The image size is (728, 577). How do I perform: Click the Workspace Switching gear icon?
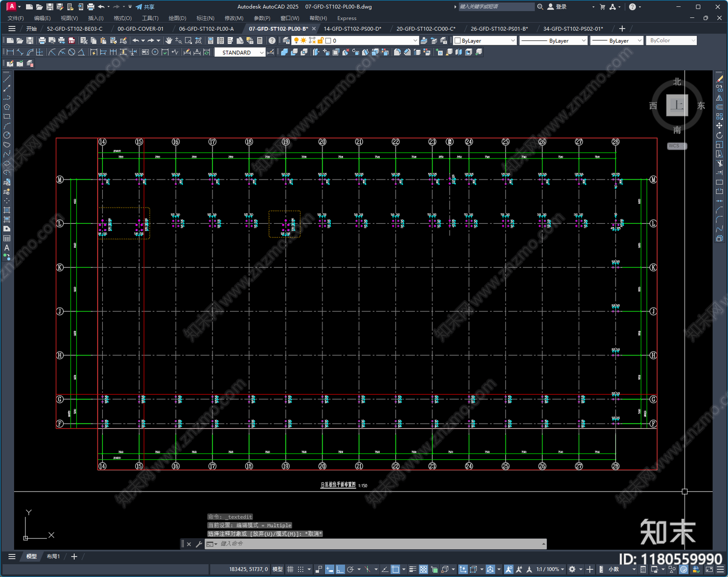[x=572, y=569]
